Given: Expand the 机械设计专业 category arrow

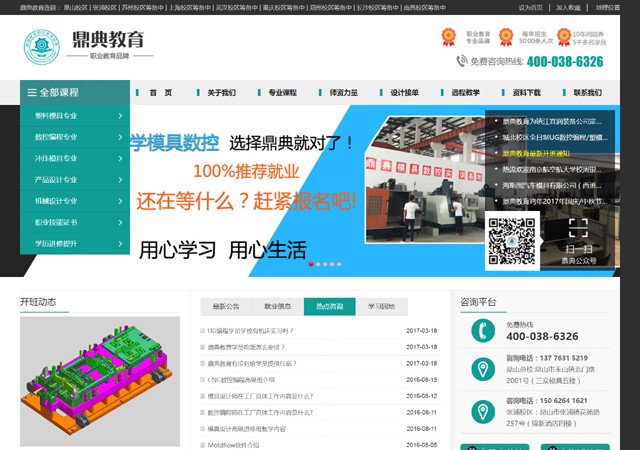Looking at the screenshot, I should click(x=120, y=200).
